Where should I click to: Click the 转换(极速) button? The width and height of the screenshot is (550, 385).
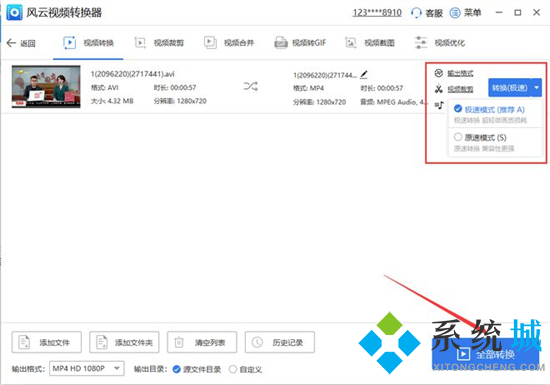click(510, 88)
